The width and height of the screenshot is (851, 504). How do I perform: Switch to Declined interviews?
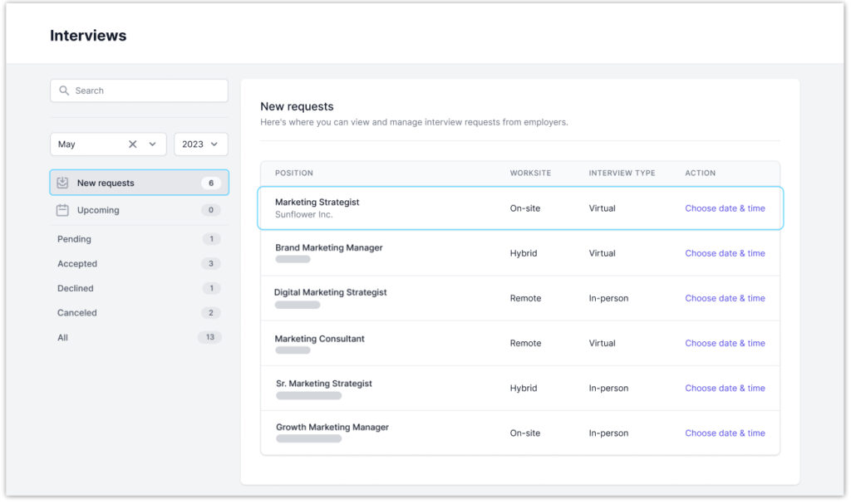coord(76,288)
